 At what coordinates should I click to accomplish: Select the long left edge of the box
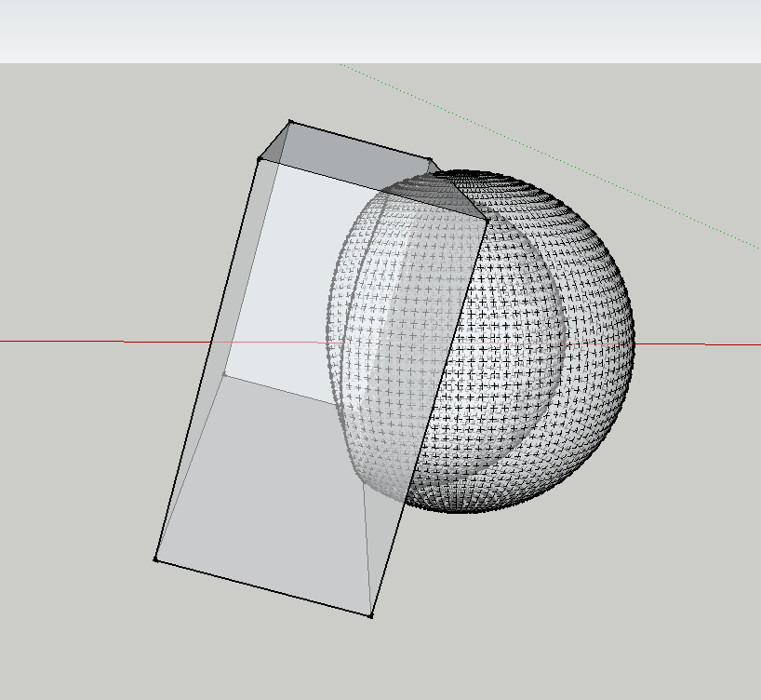pyautogui.click(x=207, y=358)
